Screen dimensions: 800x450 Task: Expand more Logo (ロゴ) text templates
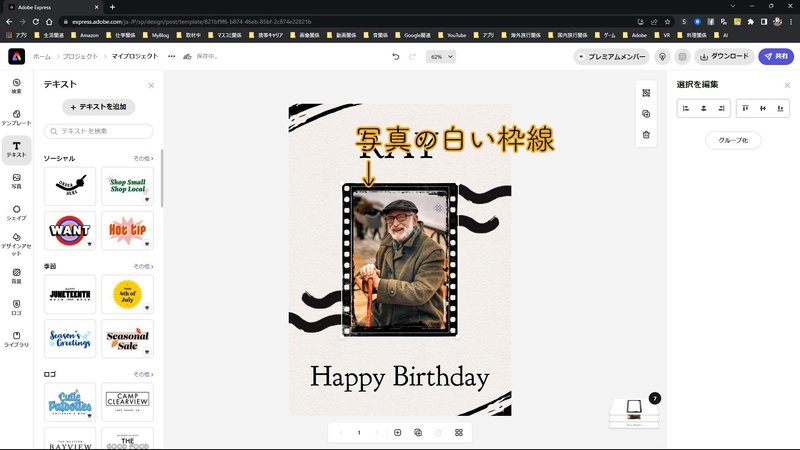tap(143, 374)
